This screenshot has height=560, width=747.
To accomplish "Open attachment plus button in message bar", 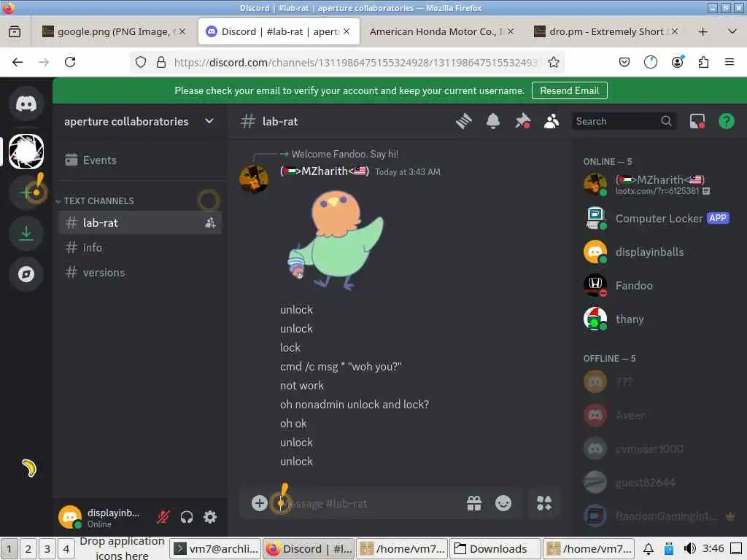I will coord(259,503).
